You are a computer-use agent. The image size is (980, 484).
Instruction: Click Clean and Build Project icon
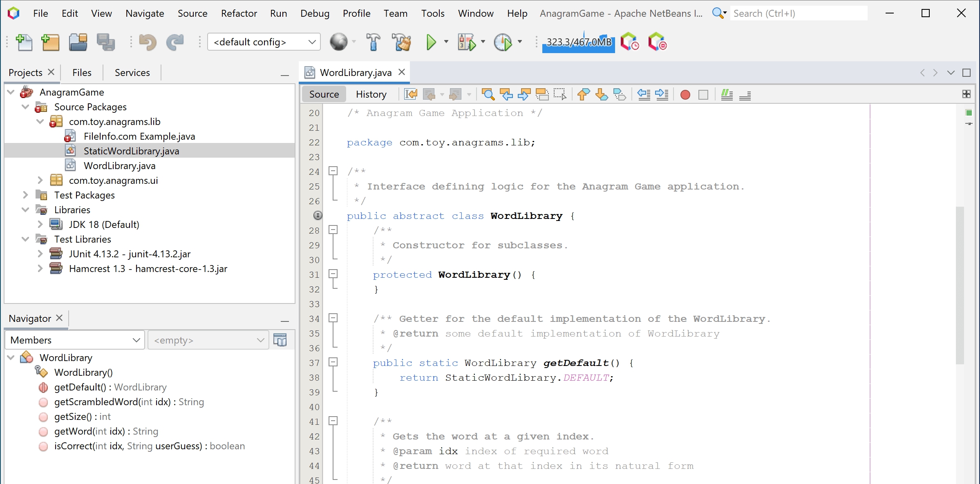click(x=401, y=42)
